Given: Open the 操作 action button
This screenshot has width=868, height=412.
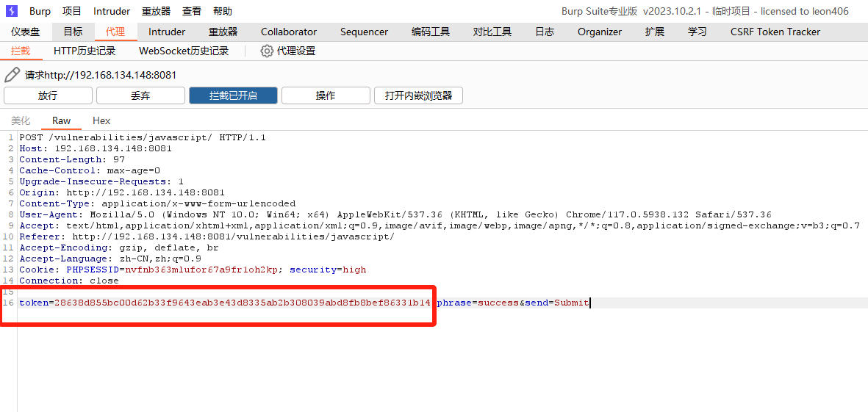Looking at the screenshot, I should click(326, 95).
